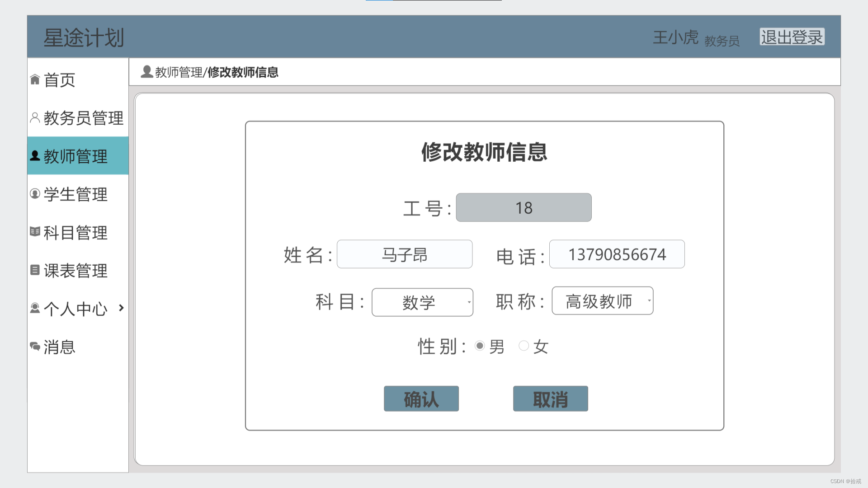Click the profile icon beside 个人中心
The height and width of the screenshot is (488, 868).
(35, 308)
